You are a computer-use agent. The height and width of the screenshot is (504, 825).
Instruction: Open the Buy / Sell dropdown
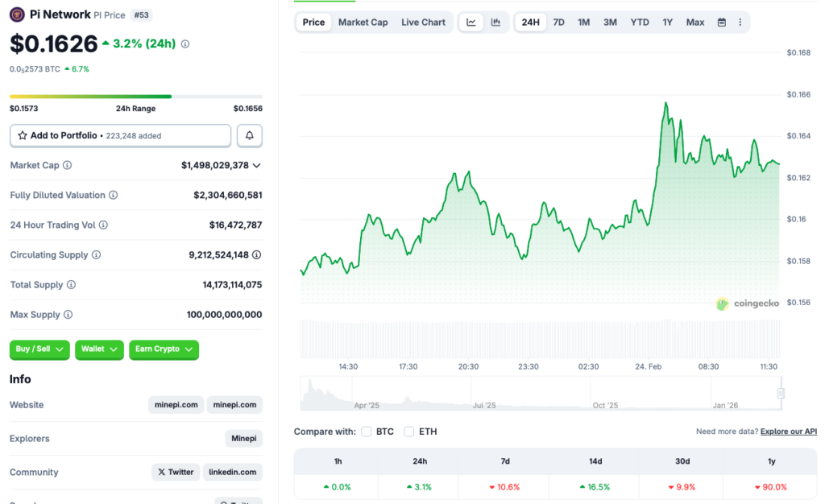[39, 349]
